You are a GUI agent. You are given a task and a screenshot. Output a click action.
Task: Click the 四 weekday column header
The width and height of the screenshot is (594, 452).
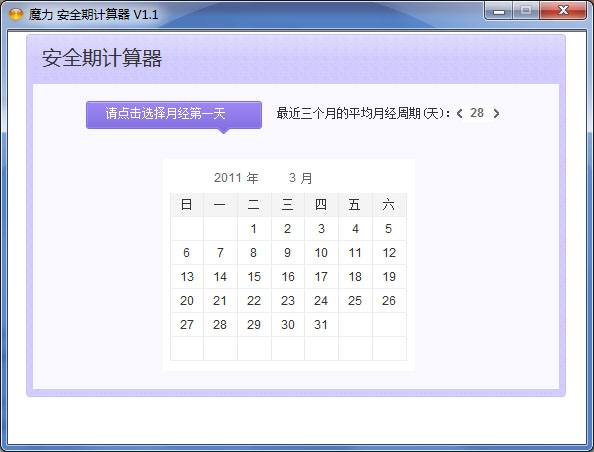point(322,205)
